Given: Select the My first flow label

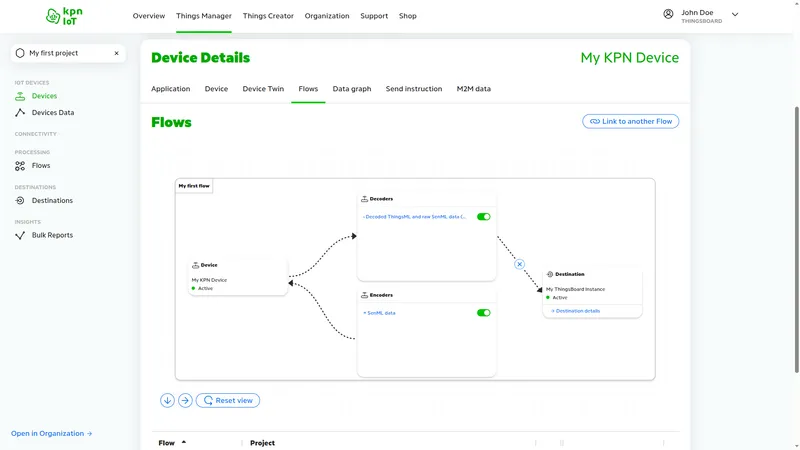Looking at the screenshot, I should point(194,186).
